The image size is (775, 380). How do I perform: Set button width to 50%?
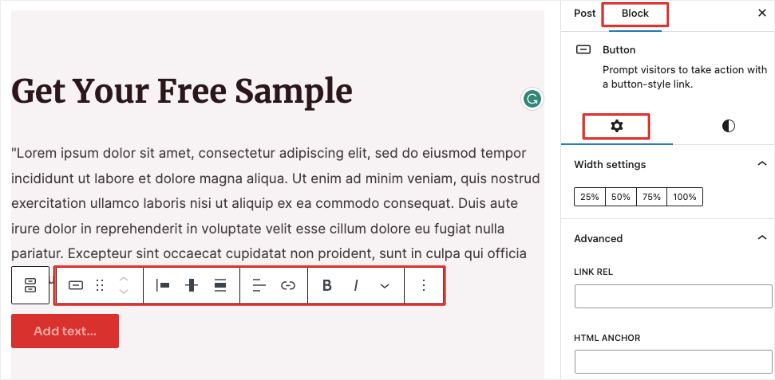[x=621, y=197]
